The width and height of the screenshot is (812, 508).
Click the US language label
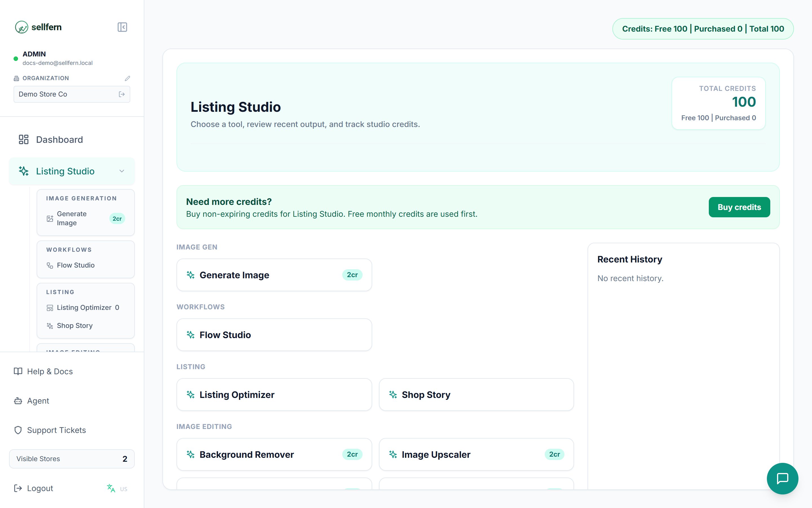[x=123, y=489]
